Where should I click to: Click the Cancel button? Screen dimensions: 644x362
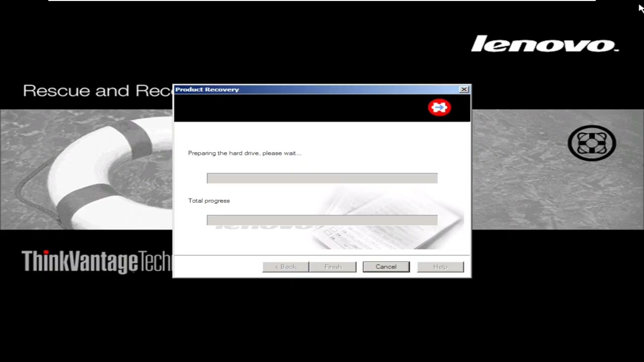point(386,266)
